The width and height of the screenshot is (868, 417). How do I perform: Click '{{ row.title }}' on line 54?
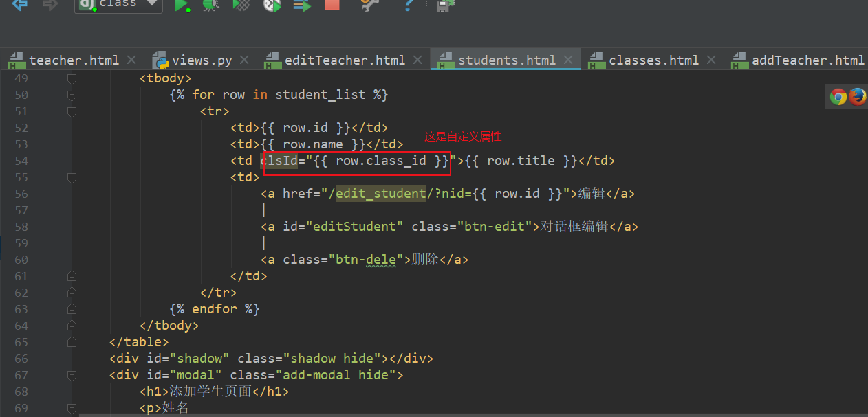(x=521, y=161)
